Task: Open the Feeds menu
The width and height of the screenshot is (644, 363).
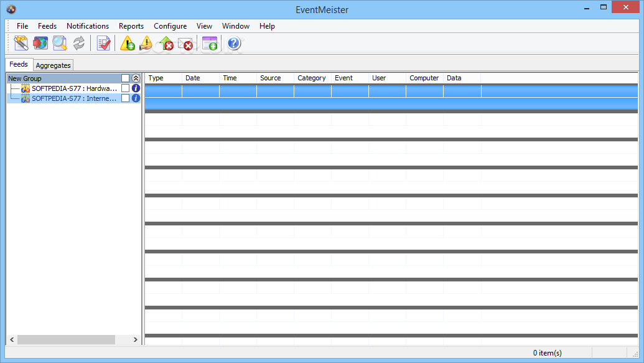Action: [47, 26]
